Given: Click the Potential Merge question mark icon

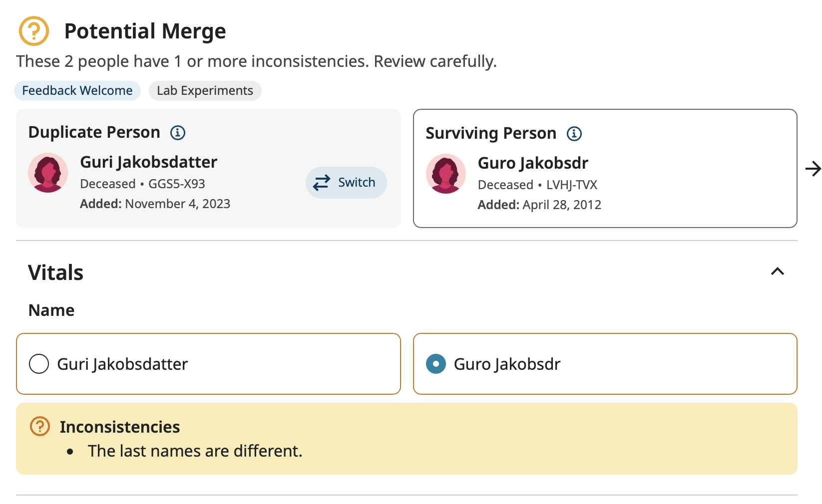Looking at the screenshot, I should pos(33,31).
